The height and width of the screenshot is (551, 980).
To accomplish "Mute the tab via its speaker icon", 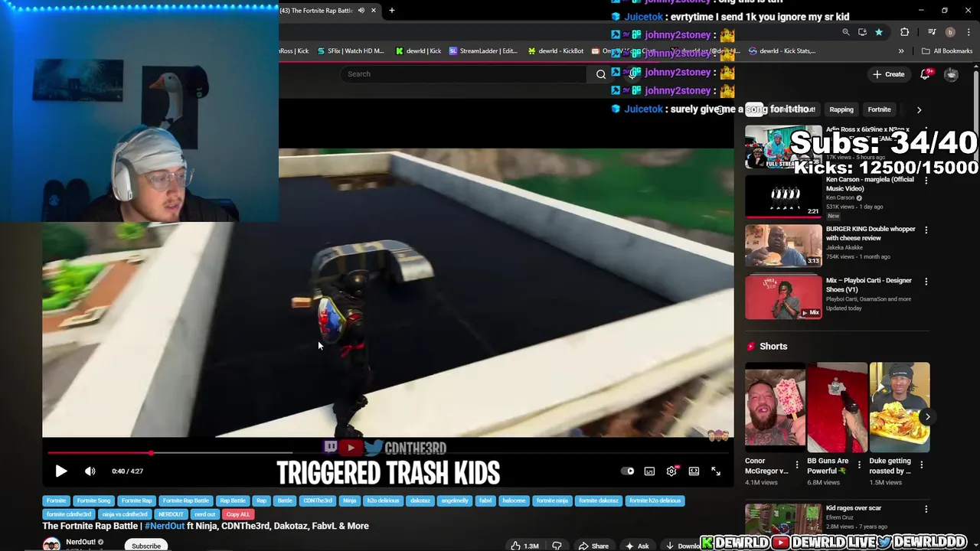I will pos(361,11).
